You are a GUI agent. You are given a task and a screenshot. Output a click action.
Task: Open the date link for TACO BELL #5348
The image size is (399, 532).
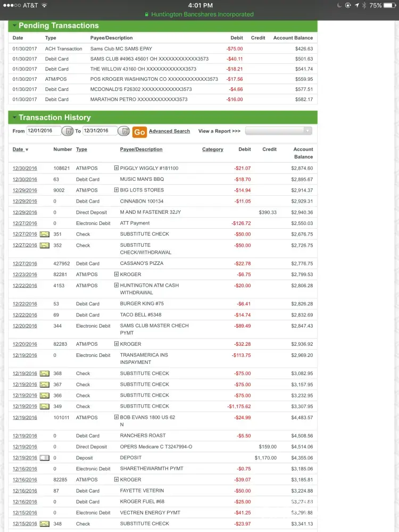pos(25,315)
